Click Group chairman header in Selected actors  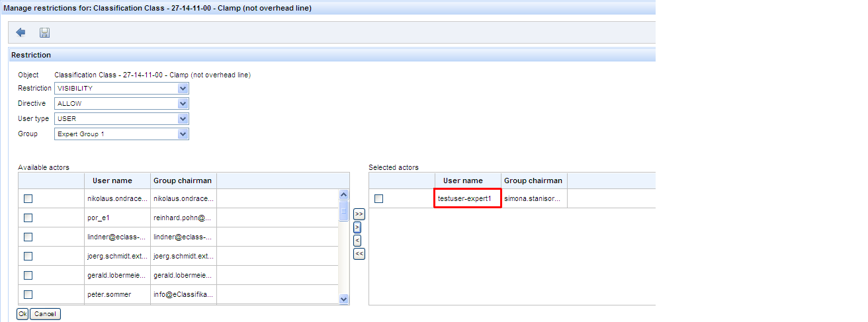click(533, 181)
